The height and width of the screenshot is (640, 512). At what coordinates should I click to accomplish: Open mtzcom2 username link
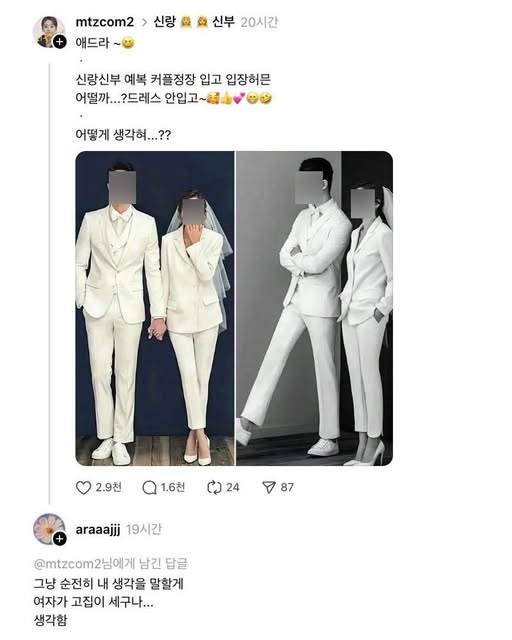pyautogui.click(x=105, y=22)
